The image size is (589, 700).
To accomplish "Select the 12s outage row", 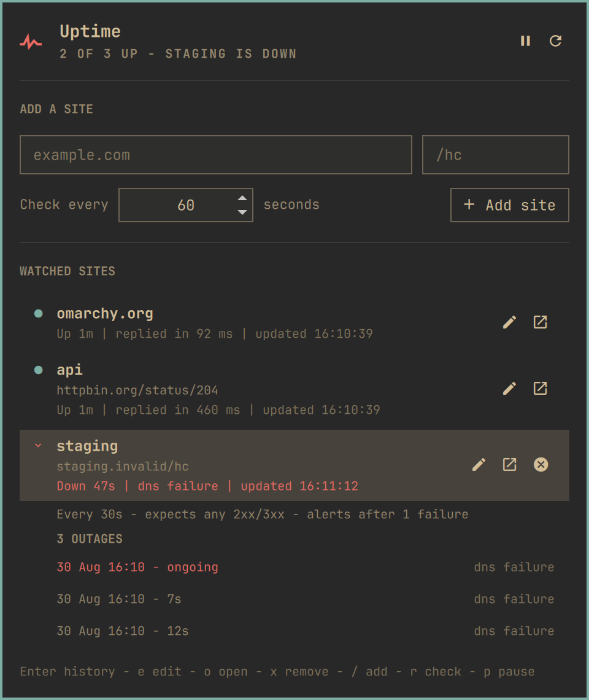I will click(x=306, y=631).
